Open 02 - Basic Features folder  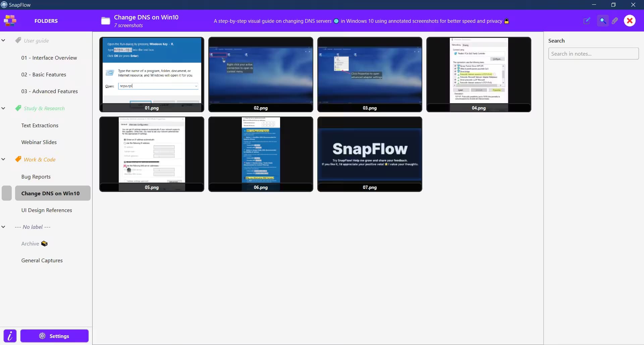(44, 74)
